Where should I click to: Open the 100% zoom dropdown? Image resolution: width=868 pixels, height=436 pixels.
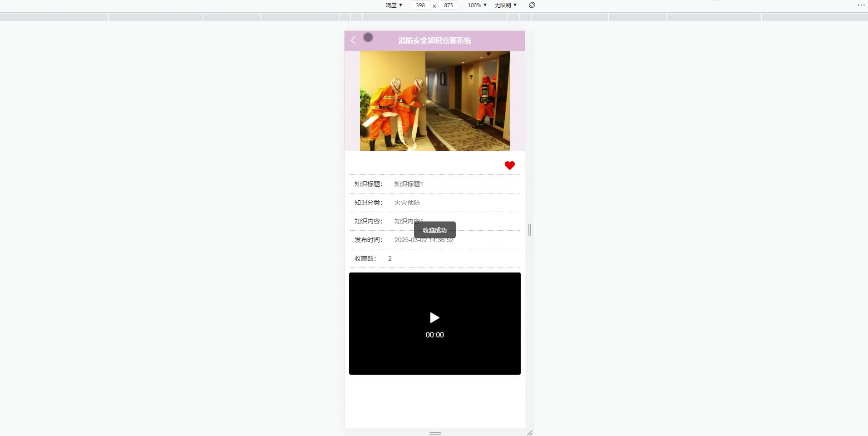(477, 5)
